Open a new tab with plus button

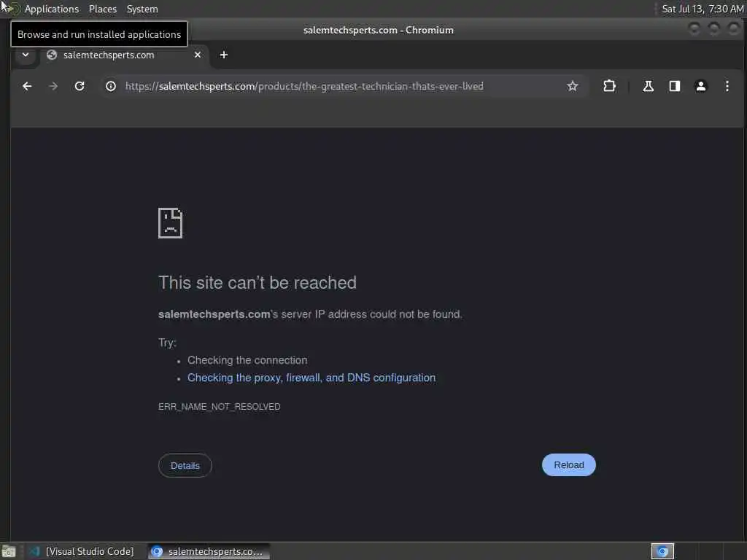pyautogui.click(x=223, y=55)
